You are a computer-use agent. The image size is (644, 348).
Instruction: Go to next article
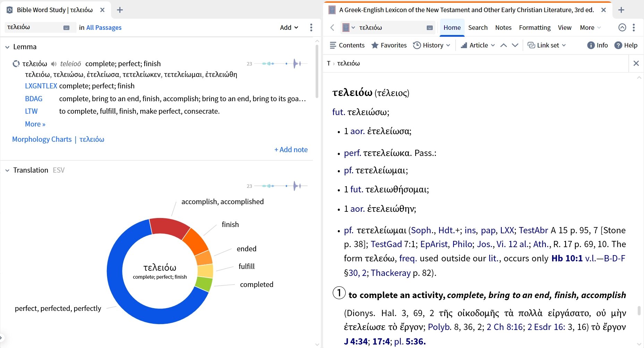[515, 45]
